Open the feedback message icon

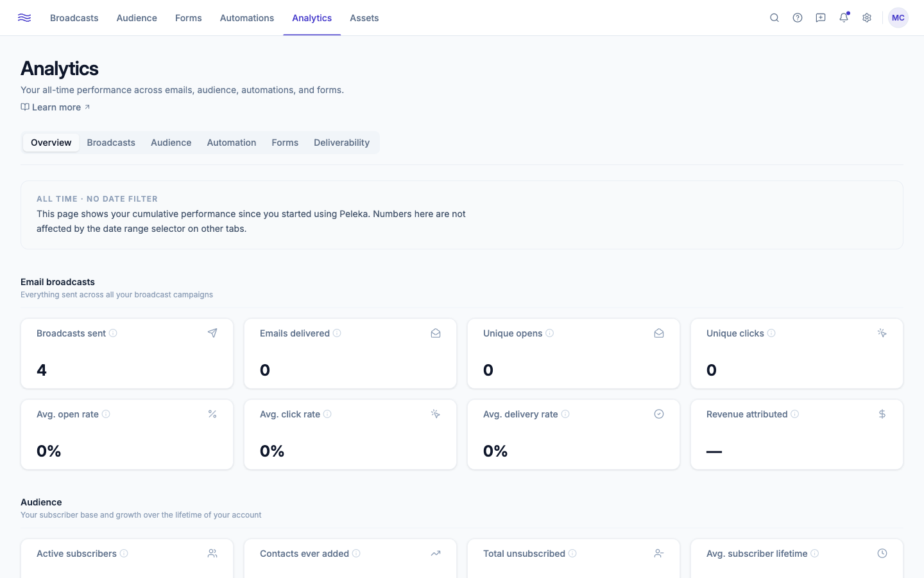click(x=821, y=18)
